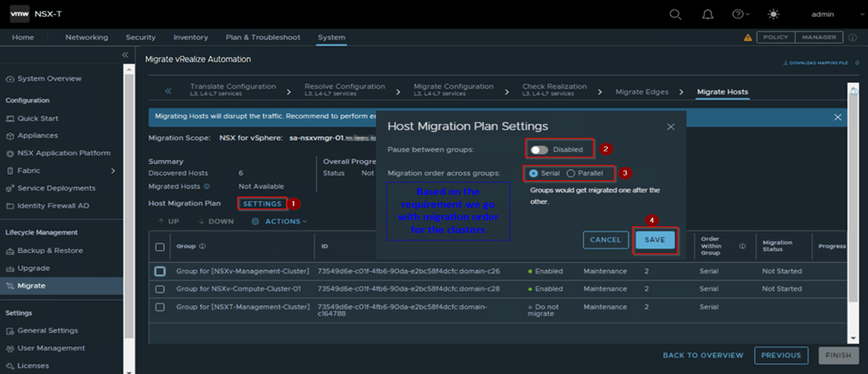Open host migration plan SETTINGS link
Viewport: 868px width, 374px height.
pyautogui.click(x=262, y=204)
